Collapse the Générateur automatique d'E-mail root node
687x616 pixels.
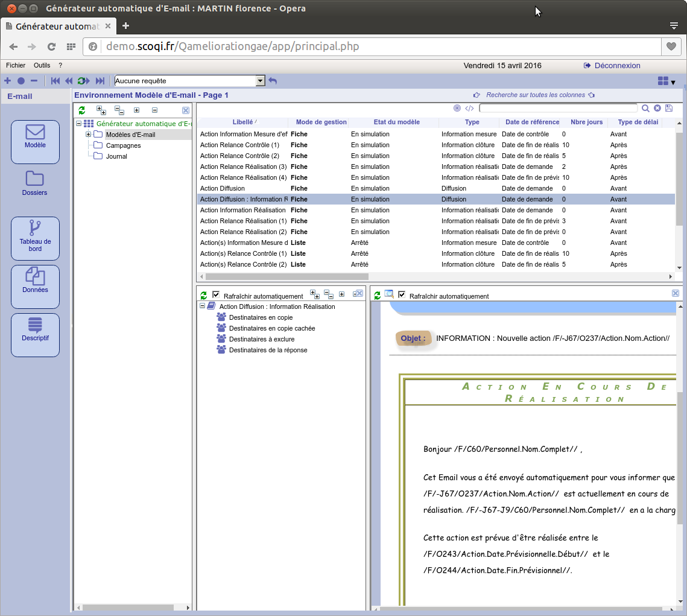(78, 124)
